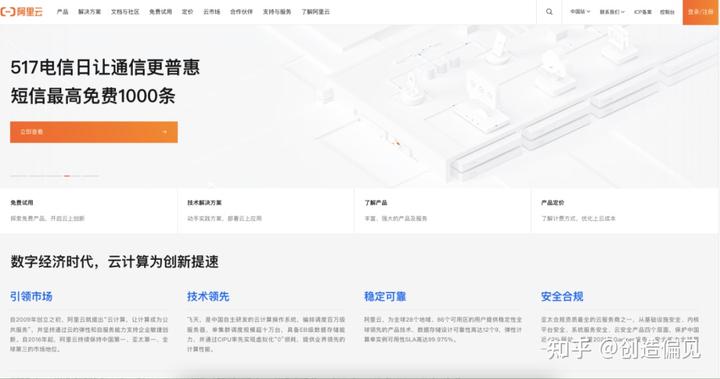Screen dimensions: 720x379
Task: Open the 免费试用 quick-link card
Action: [89, 210]
